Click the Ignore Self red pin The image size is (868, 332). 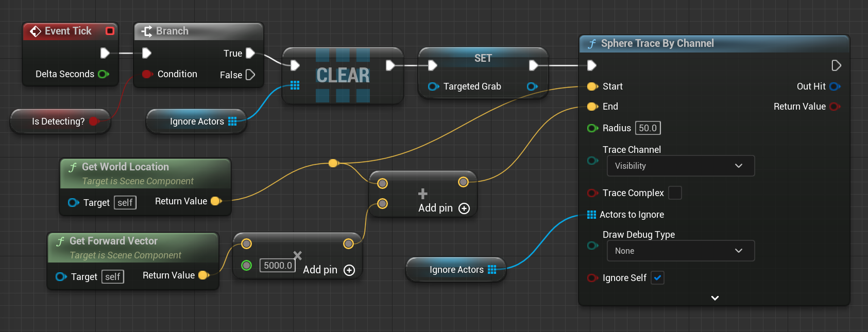[592, 278]
